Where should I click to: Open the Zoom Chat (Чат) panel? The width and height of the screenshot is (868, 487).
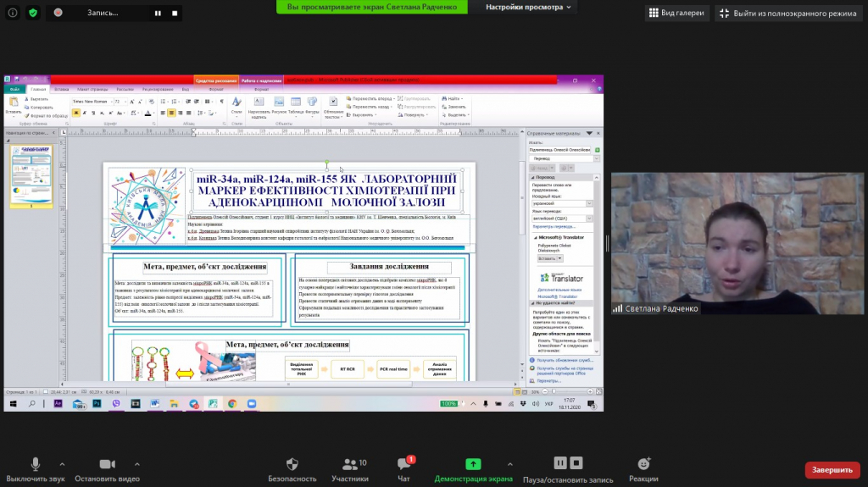click(404, 470)
